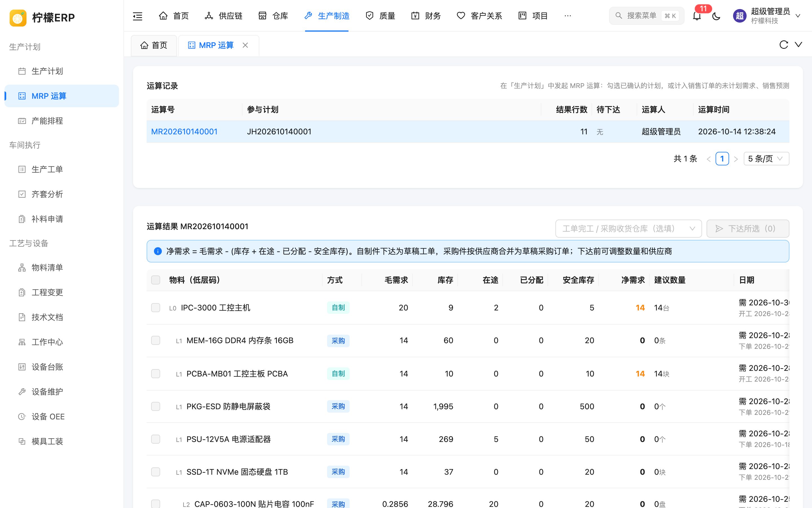Viewport: 812px width, 508px height.
Task: Open the notification bell
Action: 697,16
